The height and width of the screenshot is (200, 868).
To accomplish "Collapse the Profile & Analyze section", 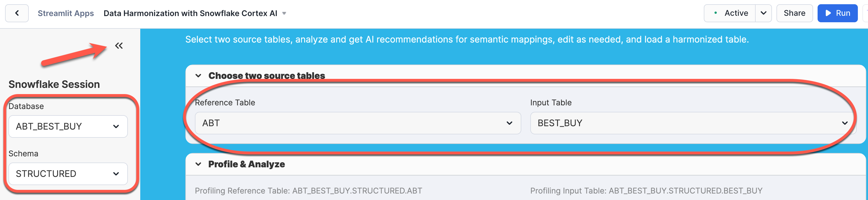I will point(199,164).
